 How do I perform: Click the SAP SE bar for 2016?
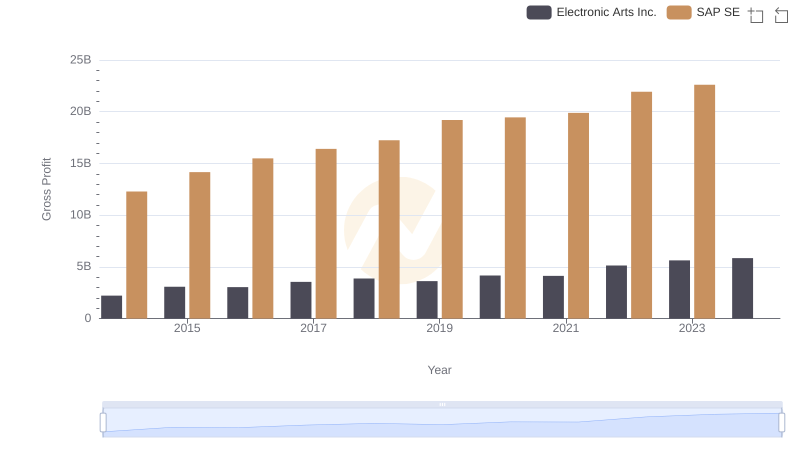[263, 239]
